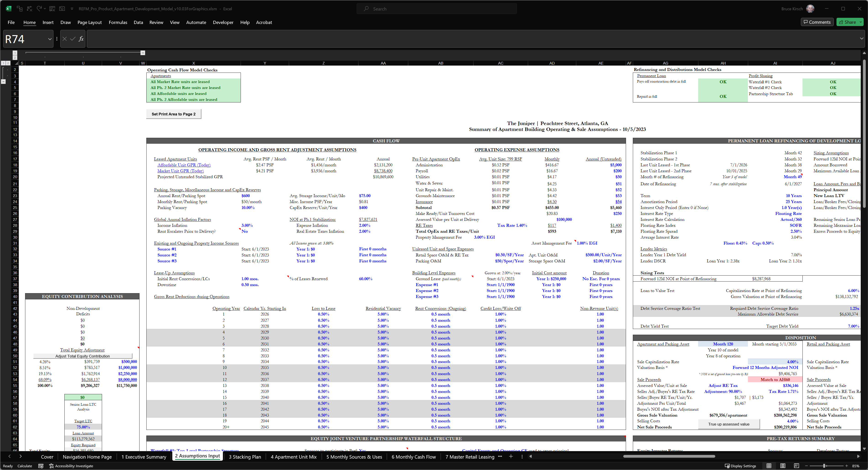Open the 1 Executive Summary sheet tab

(x=144, y=457)
